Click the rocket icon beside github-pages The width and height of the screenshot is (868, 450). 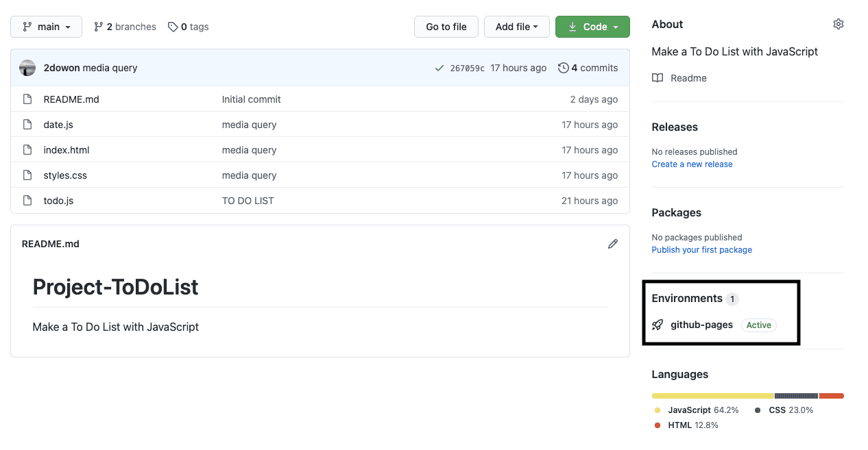tap(658, 325)
